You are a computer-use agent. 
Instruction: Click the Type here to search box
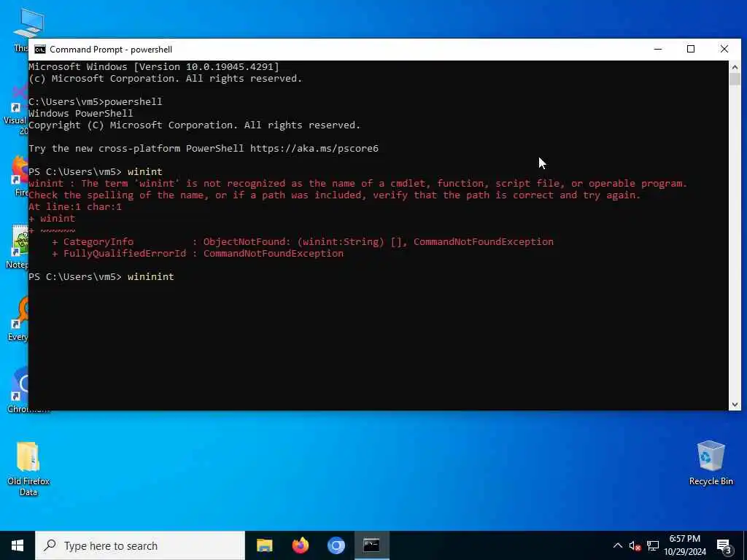click(140, 545)
